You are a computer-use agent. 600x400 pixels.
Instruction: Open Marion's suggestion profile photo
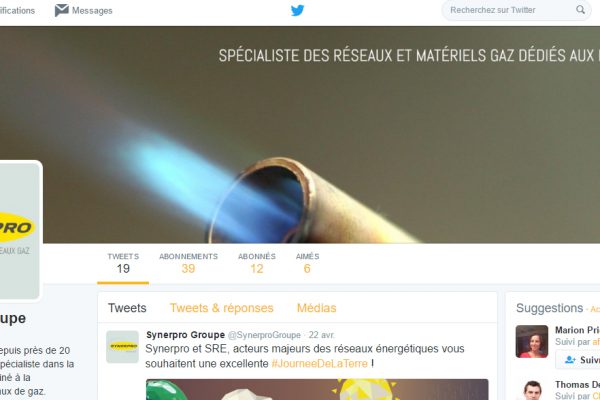[x=532, y=341]
